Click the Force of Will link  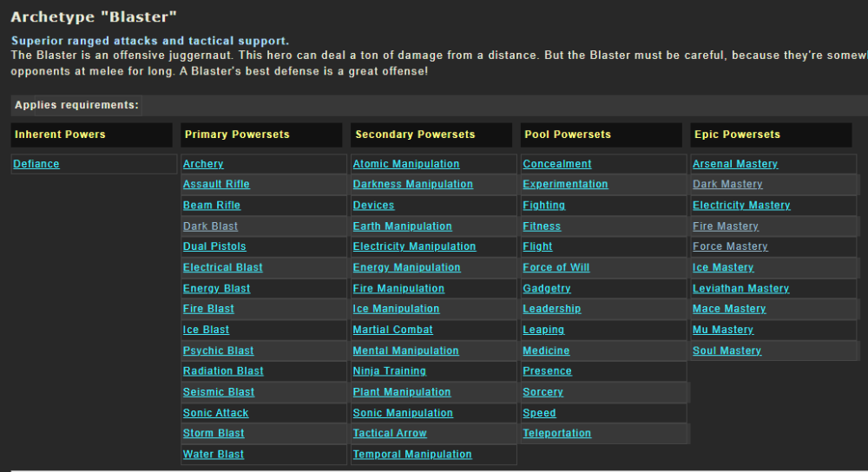click(556, 267)
